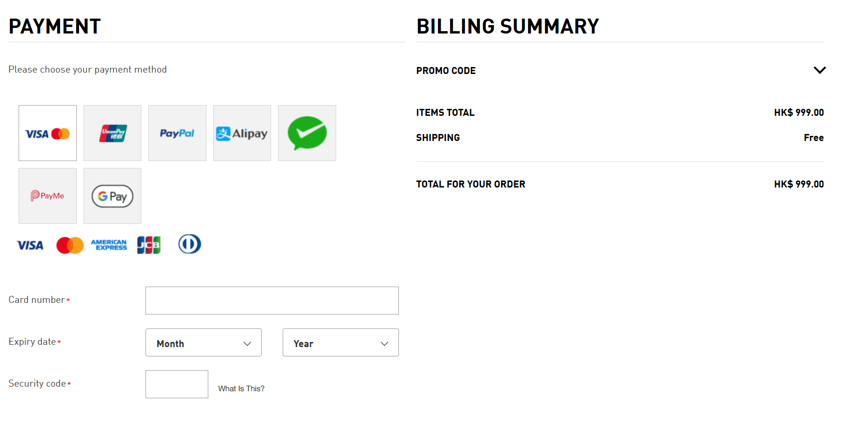
Task: Open the expiry Year dropdown
Action: [340, 342]
